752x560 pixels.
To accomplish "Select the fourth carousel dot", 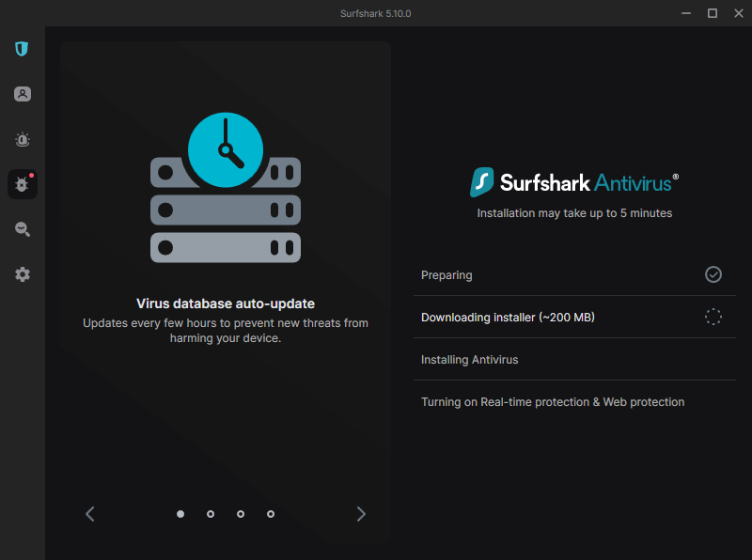I will click(x=271, y=514).
